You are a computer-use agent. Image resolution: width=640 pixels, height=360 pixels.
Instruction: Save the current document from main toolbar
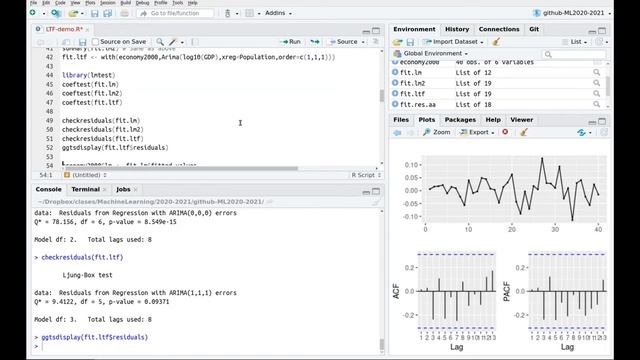(95, 13)
